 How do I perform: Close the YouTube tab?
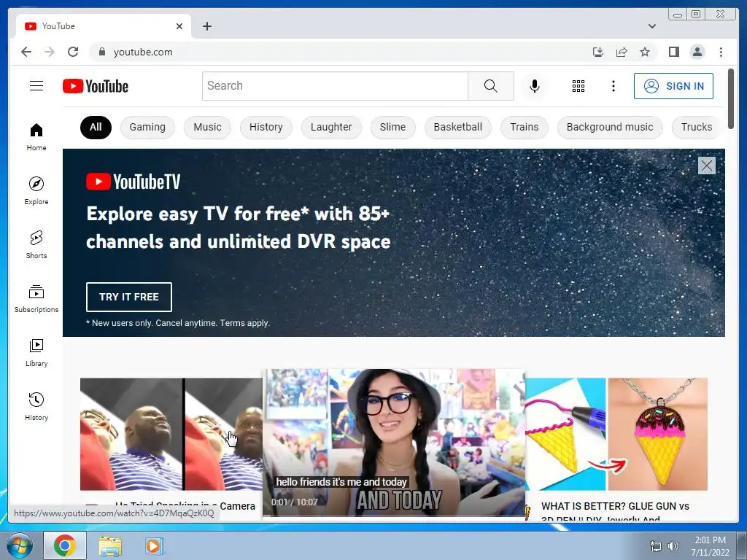coord(179,26)
